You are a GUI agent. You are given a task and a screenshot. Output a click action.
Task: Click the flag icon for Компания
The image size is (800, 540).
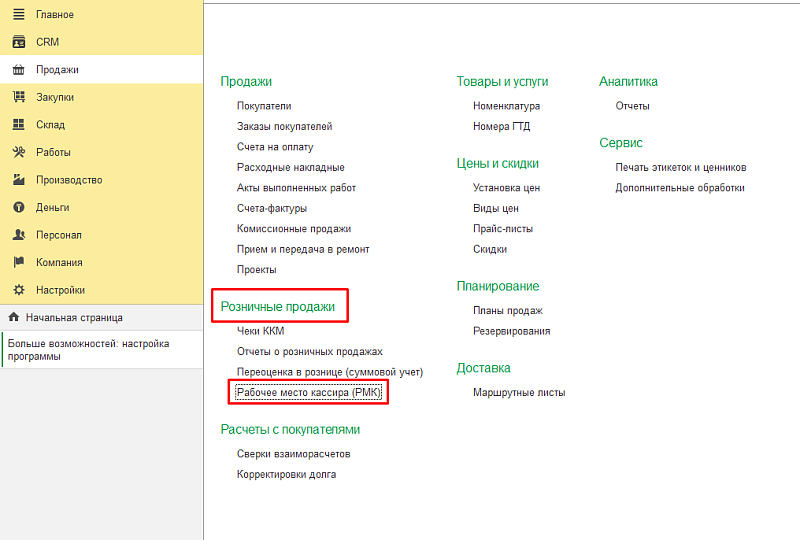click(x=18, y=262)
